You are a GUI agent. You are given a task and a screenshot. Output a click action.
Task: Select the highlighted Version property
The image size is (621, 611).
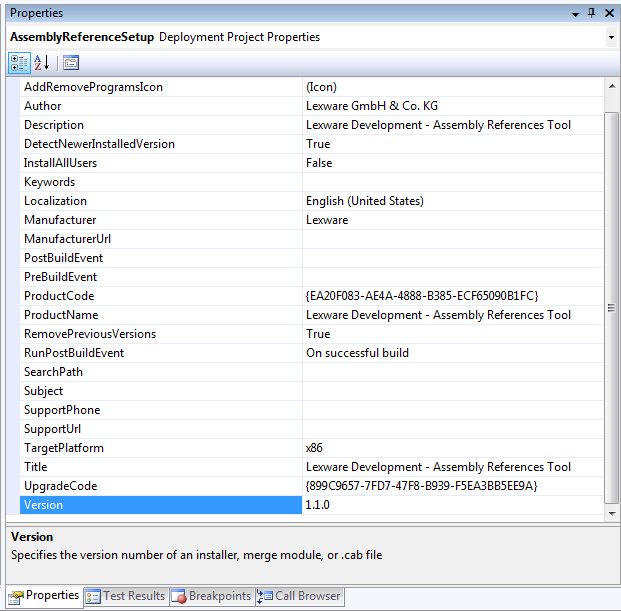[x=161, y=505]
